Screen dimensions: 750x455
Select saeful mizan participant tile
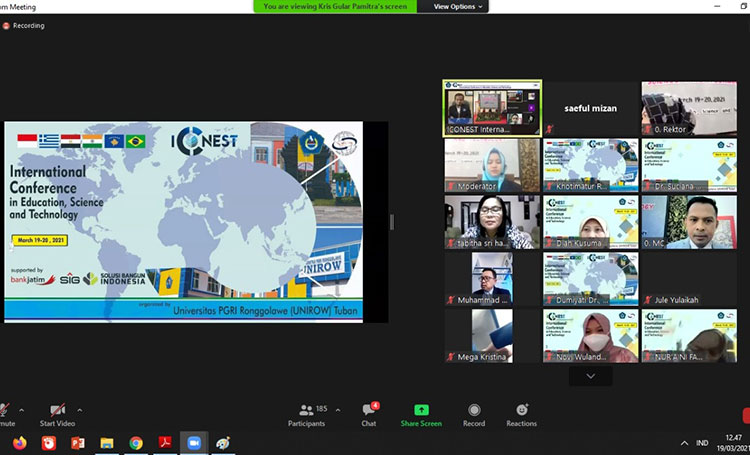pos(591,108)
